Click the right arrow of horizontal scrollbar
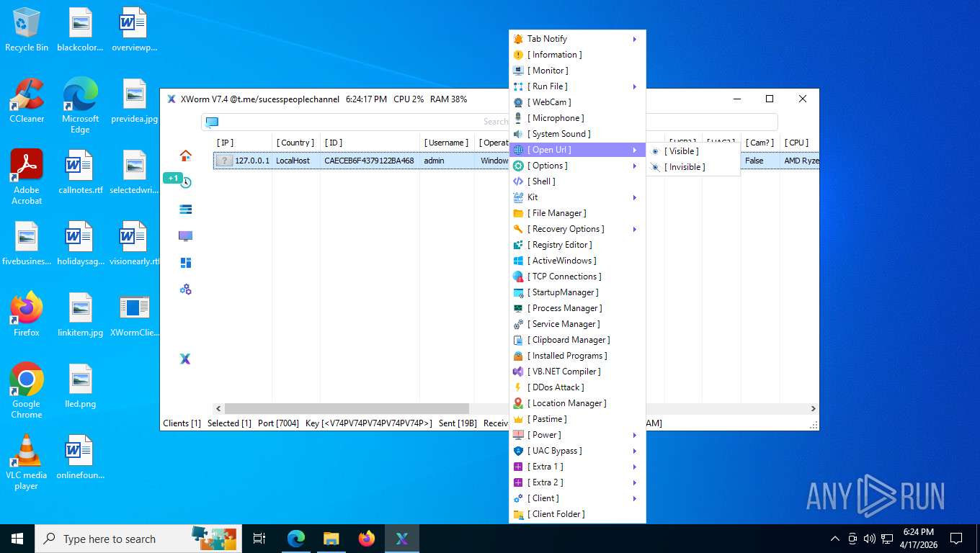Viewport: 980px width, 553px height. pyautogui.click(x=814, y=408)
